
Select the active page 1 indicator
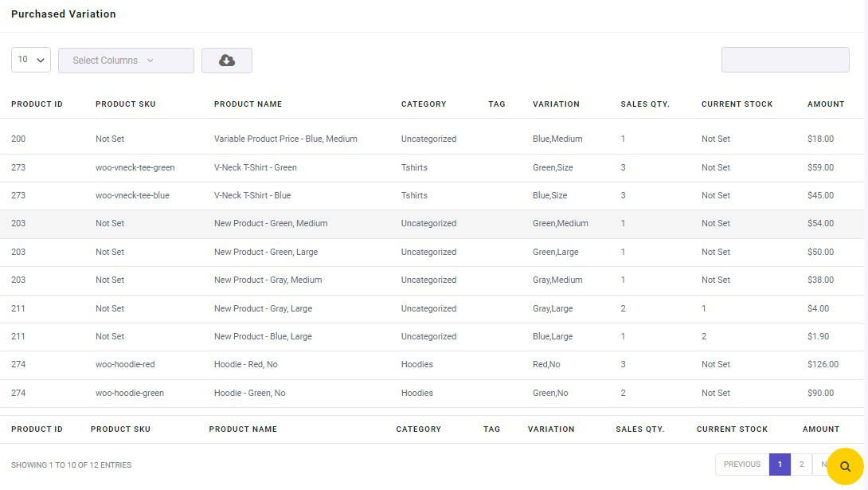point(780,464)
